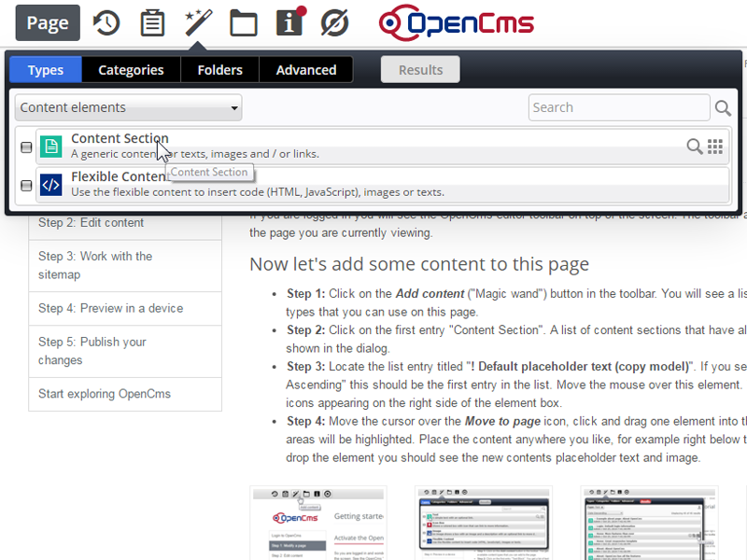Open the third tutorial screenshot thumbnail
Viewport: 747px width, 560px height.
pos(649,523)
